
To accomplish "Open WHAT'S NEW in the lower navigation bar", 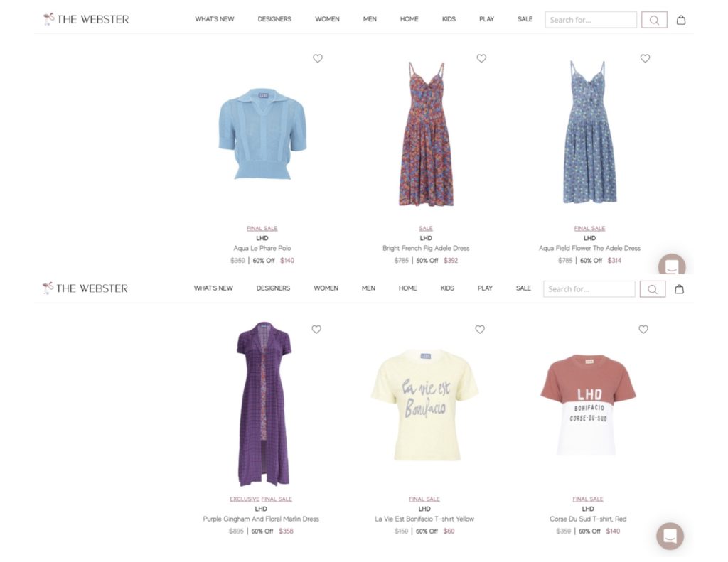I will [213, 288].
